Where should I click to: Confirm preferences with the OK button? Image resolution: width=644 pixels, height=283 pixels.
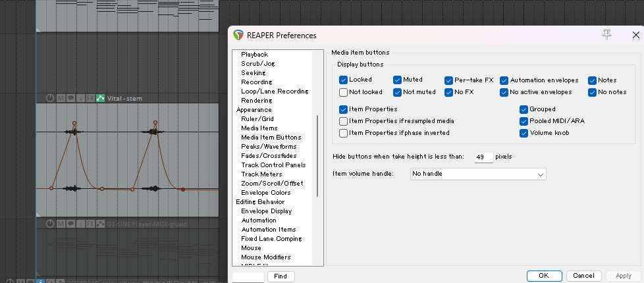click(x=544, y=276)
